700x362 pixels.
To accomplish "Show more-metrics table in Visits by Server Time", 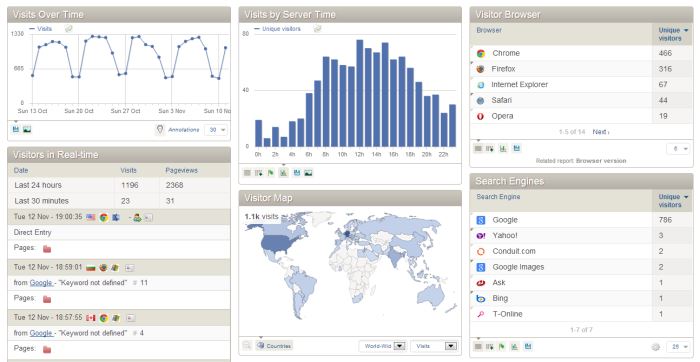I will click(x=258, y=173).
